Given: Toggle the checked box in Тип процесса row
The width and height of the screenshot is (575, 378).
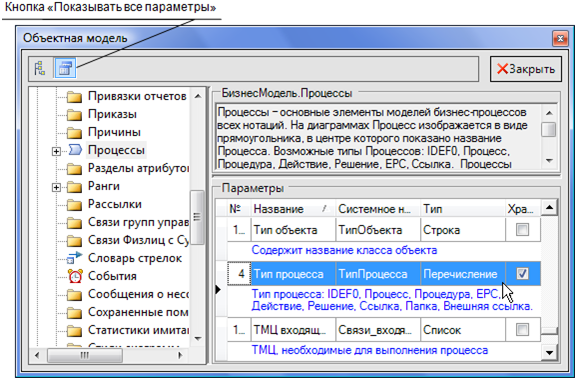Looking at the screenshot, I should (x=522, y=274).
